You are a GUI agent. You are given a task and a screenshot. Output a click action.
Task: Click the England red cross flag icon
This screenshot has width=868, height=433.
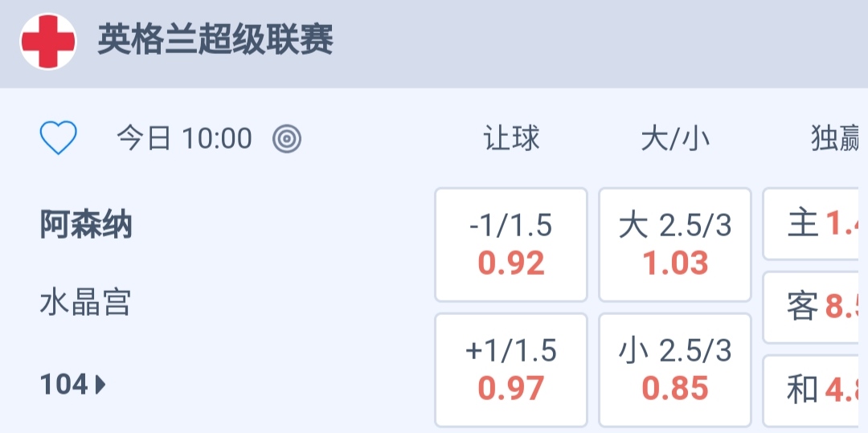(x=48, y=42)
